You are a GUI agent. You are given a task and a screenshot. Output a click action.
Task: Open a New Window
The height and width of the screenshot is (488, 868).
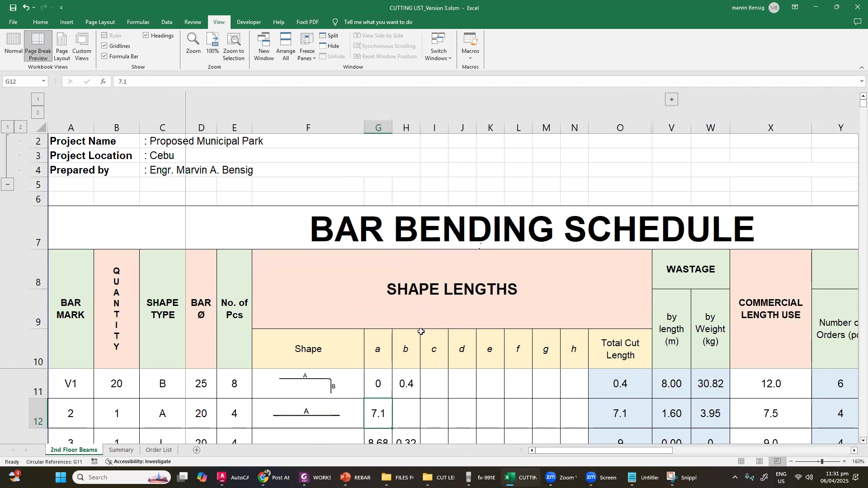pos(264,46)
